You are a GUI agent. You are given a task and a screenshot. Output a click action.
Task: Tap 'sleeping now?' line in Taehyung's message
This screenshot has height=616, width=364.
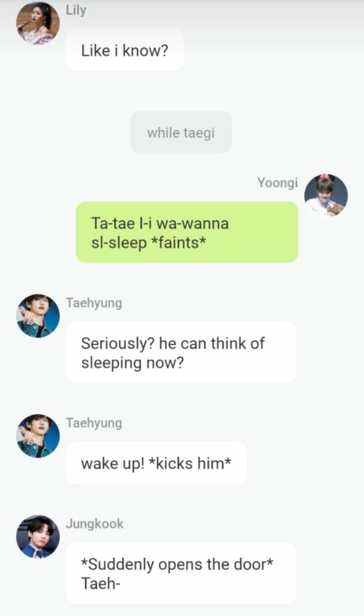click(132, 363)
